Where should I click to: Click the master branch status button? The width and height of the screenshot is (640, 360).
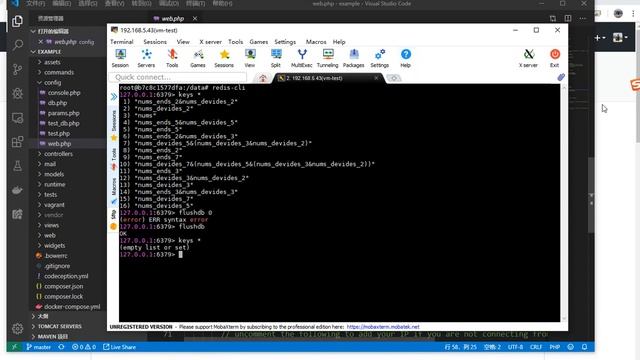pos(39,347)
